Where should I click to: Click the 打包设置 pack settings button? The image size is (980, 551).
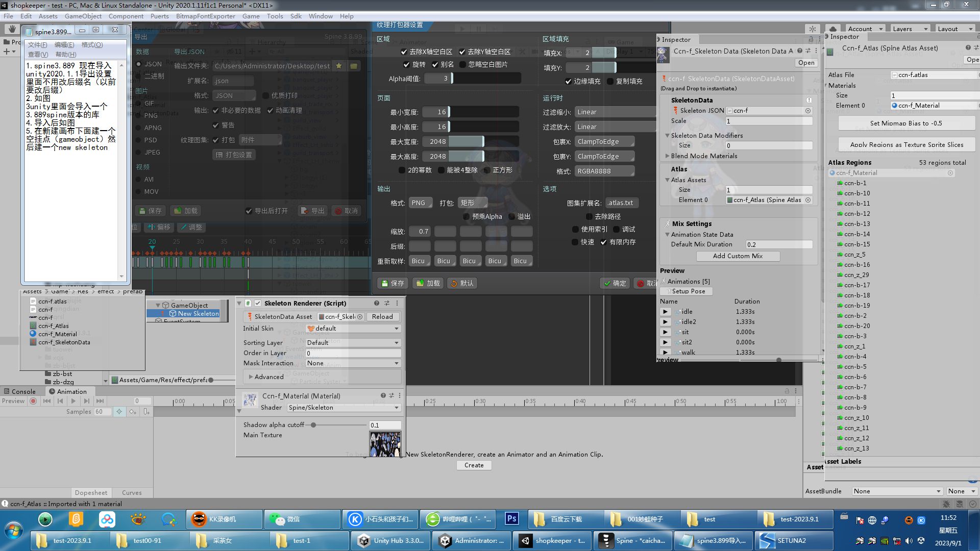(234, 155)
